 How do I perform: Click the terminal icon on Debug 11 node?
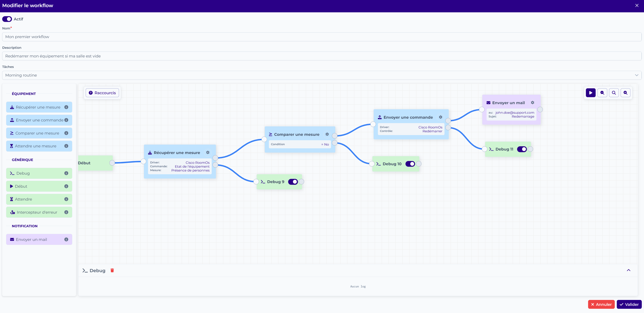(x=491, y=149)
